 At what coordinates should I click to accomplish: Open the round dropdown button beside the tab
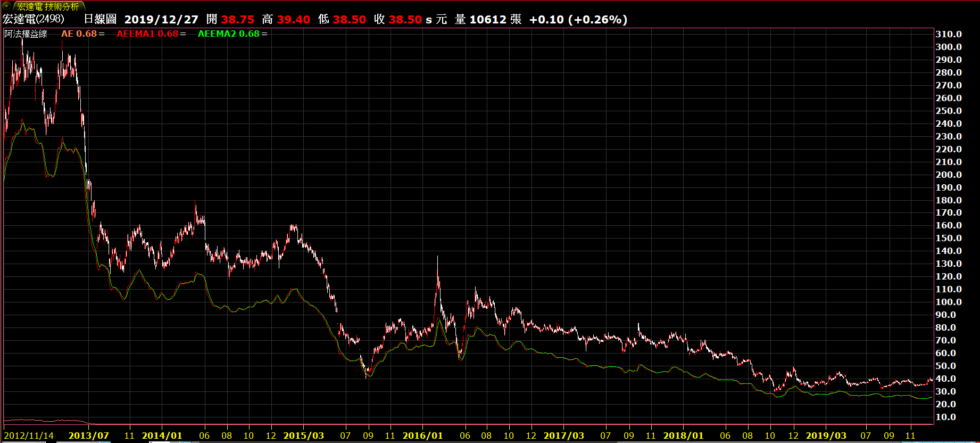click(x=6, y=6)
